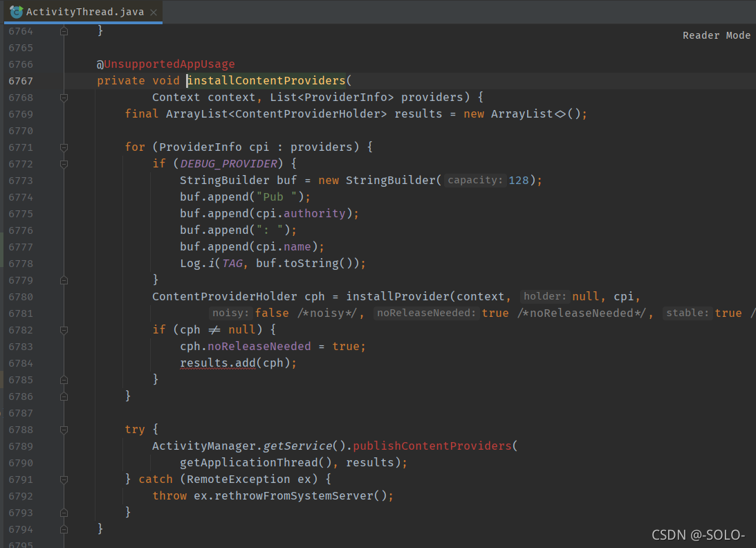Click rethrowFromSystemServer method call

[x=294, y=496]
